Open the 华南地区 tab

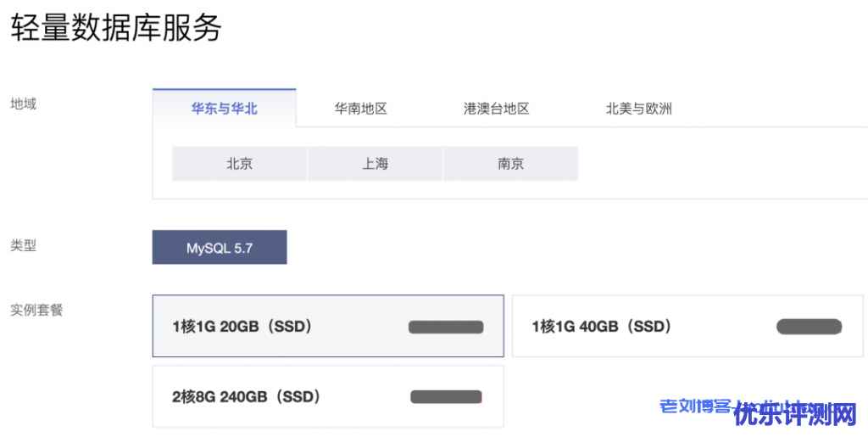tap(360, 109)
